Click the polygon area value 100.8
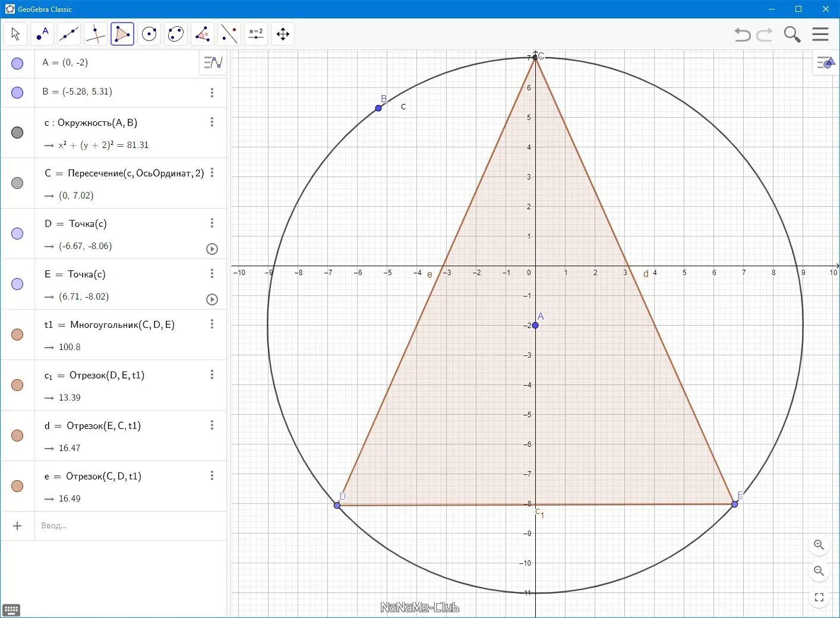Viewport: 840px width, 618px height. pyautogui.click(x=70, y=347)
